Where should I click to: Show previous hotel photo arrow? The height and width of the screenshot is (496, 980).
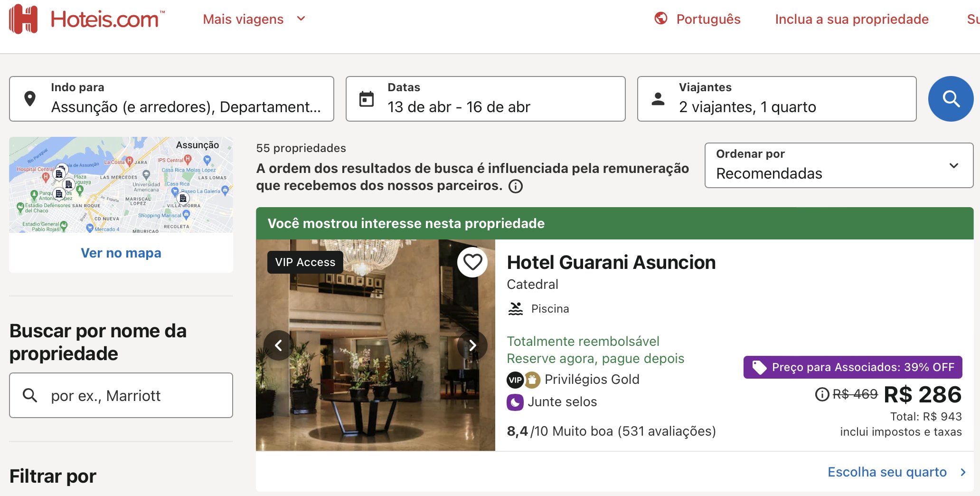click(x=279, y=345)
